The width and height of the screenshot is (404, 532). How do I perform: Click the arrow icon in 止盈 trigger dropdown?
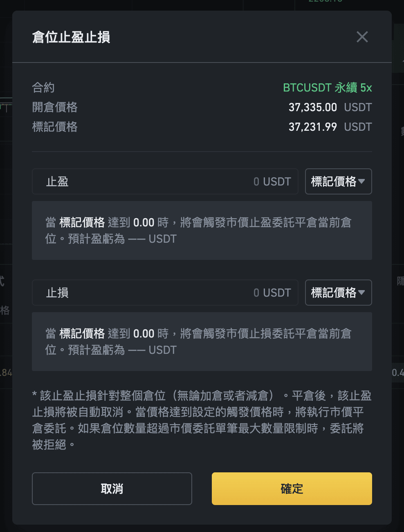click(x=361, y=181)
